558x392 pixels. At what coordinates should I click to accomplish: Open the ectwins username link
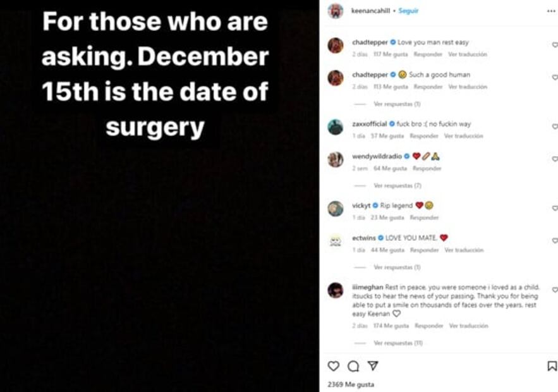click(x=364, y=238)
